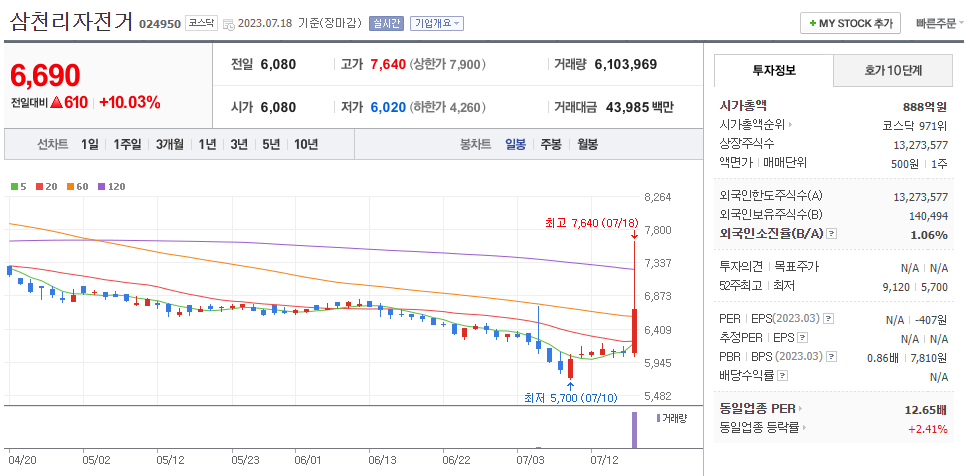Click the +2.41% sector change value

[927, 428]
